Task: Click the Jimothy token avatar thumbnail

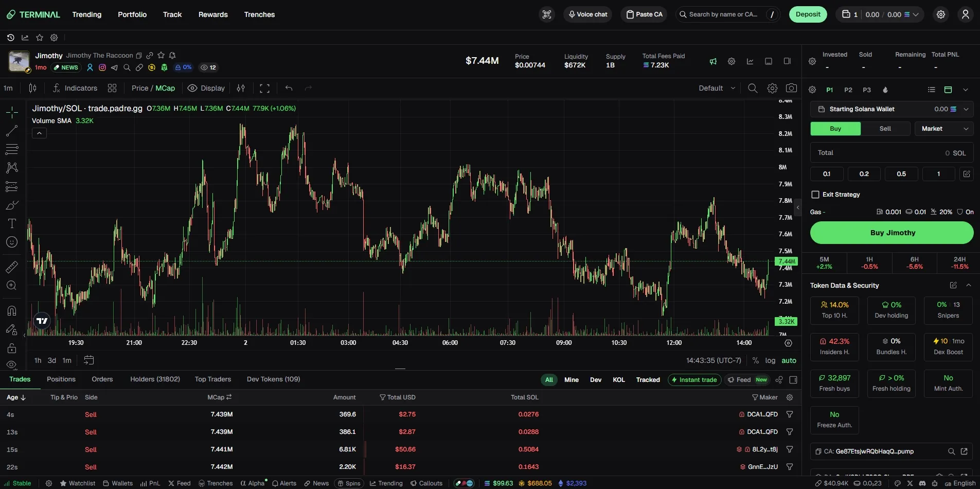Action: pyautogui.click(x=19, y=61)
